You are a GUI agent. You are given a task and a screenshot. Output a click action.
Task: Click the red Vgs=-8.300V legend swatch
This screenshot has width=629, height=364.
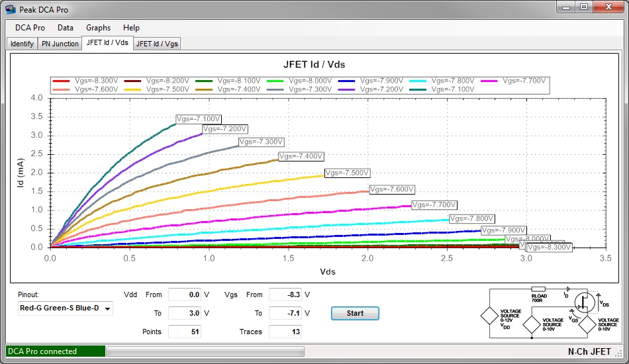(61, 81)
